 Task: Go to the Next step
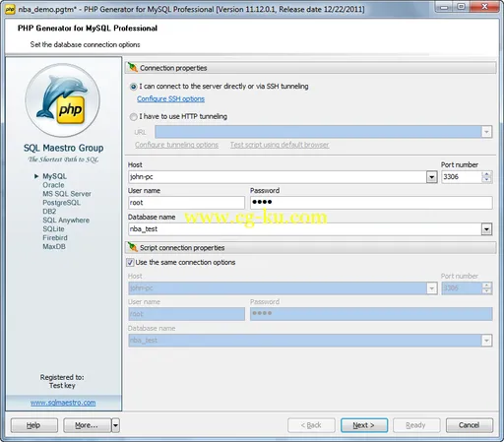click(364, 425)
